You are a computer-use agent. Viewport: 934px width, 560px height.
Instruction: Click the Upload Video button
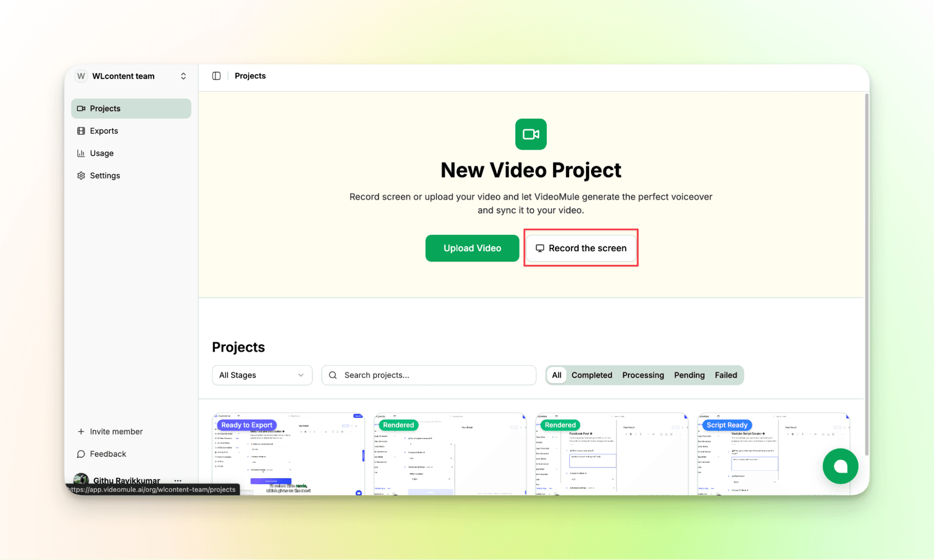tap(472, 248)
